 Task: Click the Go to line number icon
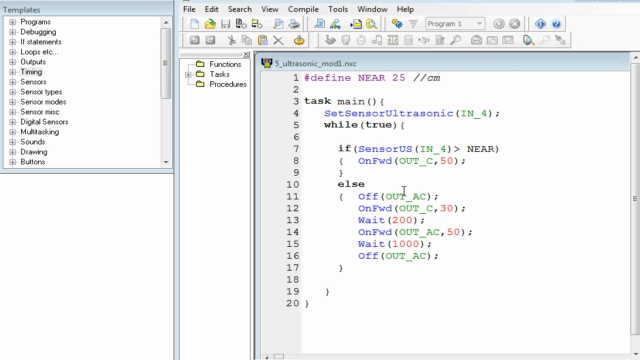tap(356, 24)
